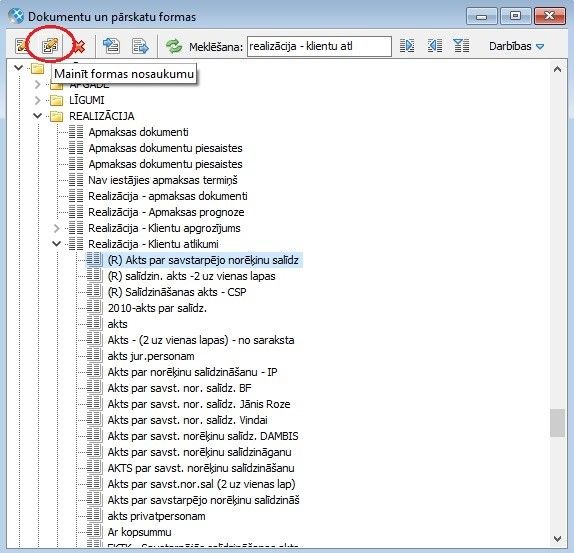Select Akts par savst. norēķinu salīdzināganu

point(200,452)
